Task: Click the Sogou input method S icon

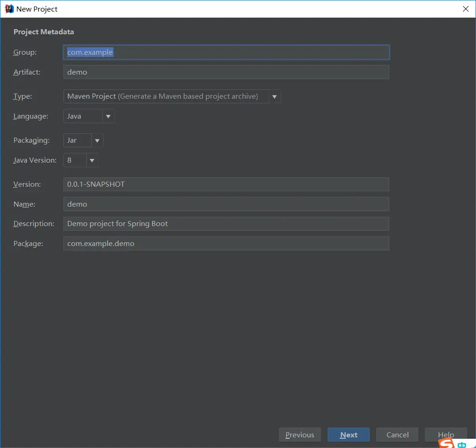Action: (446, 443)
